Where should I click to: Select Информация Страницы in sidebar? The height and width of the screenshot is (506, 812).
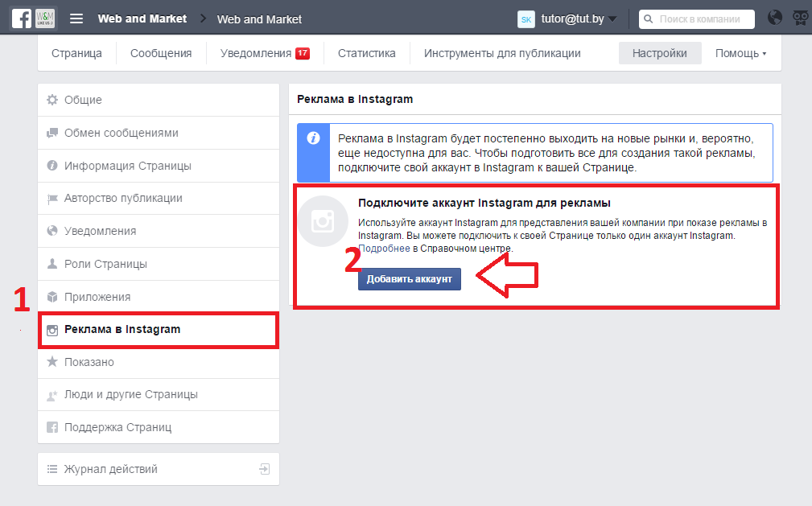pos(159,166)
